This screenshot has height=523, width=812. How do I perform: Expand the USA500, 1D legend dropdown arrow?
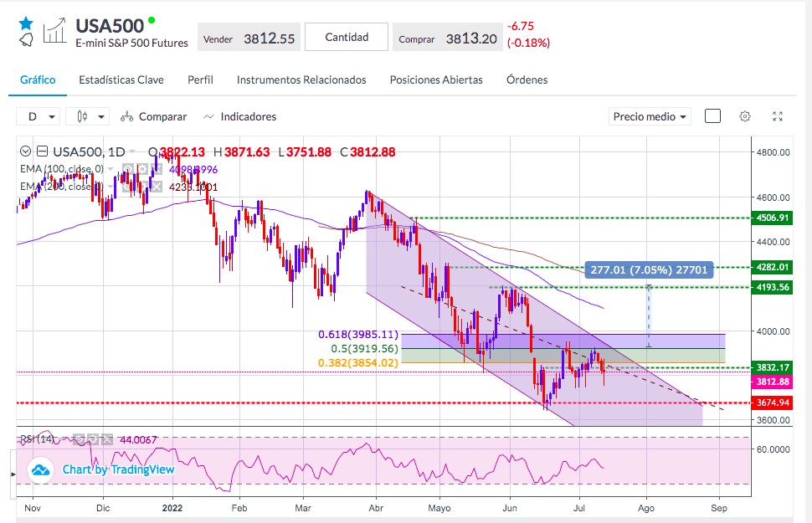[132, 151]
